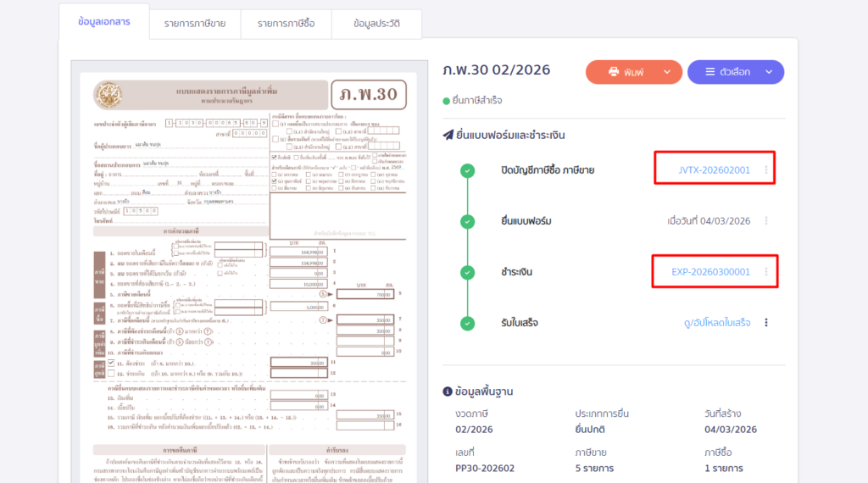Viewport: 868px width, 483px height.
Task: Expand the พิมพ์ dropdown arrow
Action: point(667,73)
